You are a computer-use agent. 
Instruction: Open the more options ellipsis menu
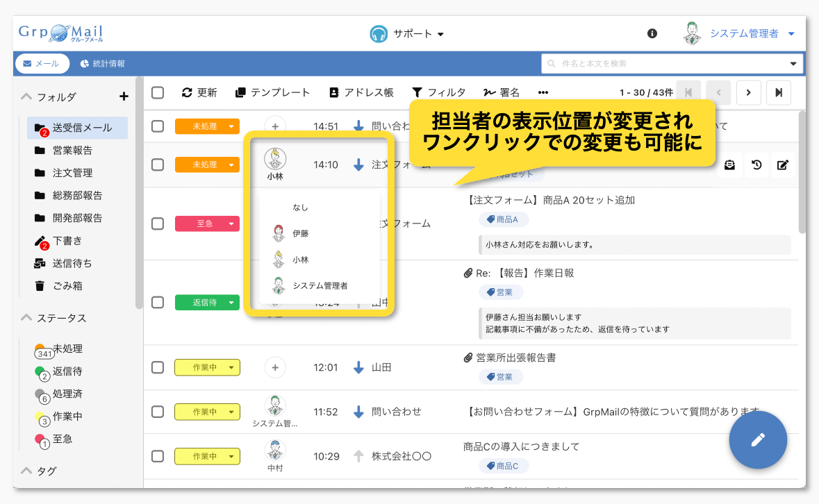pos(543,92)
